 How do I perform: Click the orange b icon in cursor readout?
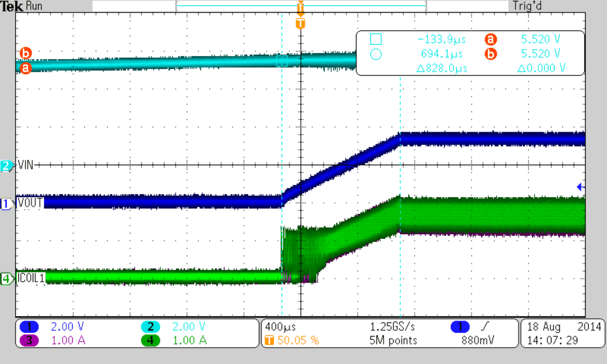pyautogui.click(x=491, y=54)
